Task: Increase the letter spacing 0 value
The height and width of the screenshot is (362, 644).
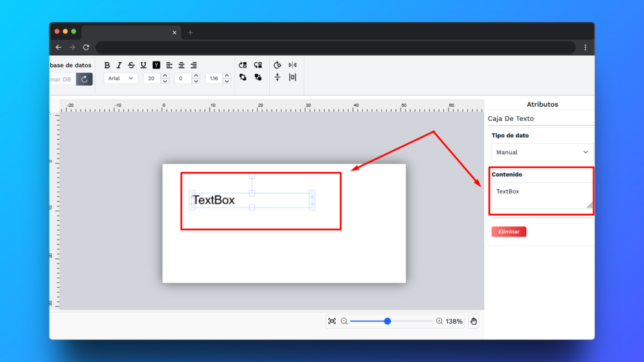Action: tap(196, 75)
